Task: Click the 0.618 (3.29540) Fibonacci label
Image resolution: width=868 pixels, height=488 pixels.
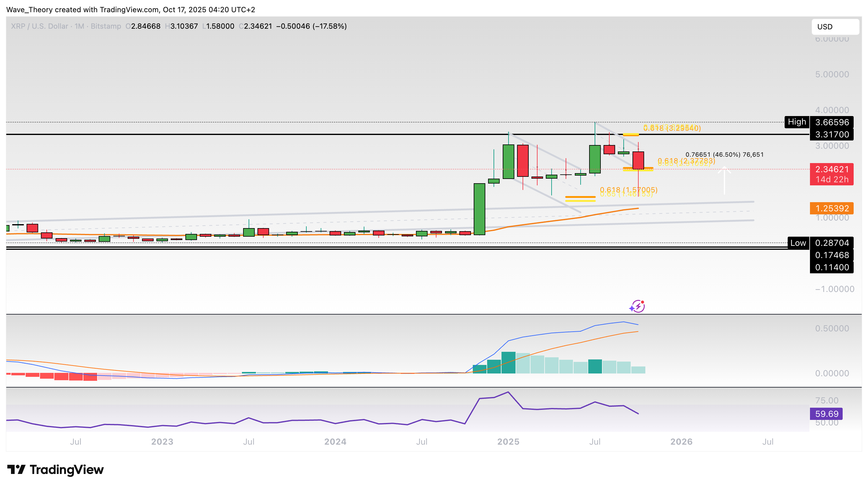Action: (x=672, y=128)
